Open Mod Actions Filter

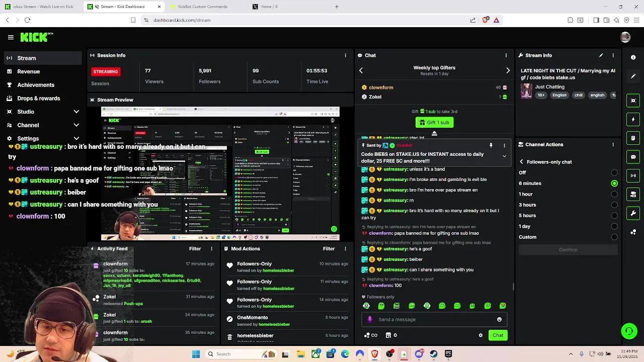point(329,249)
